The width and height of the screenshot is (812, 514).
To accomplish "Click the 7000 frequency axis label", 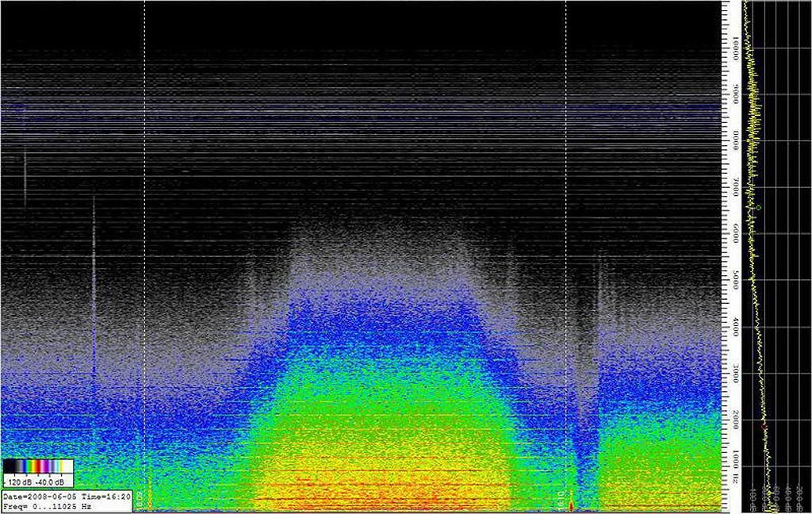I will tap(734, 188).
